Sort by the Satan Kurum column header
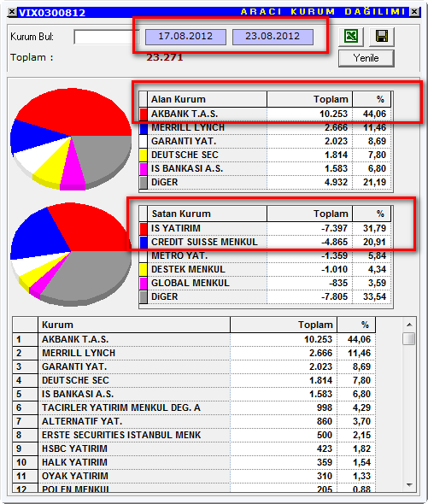428x504 pixels. click(x=207, y=214)
